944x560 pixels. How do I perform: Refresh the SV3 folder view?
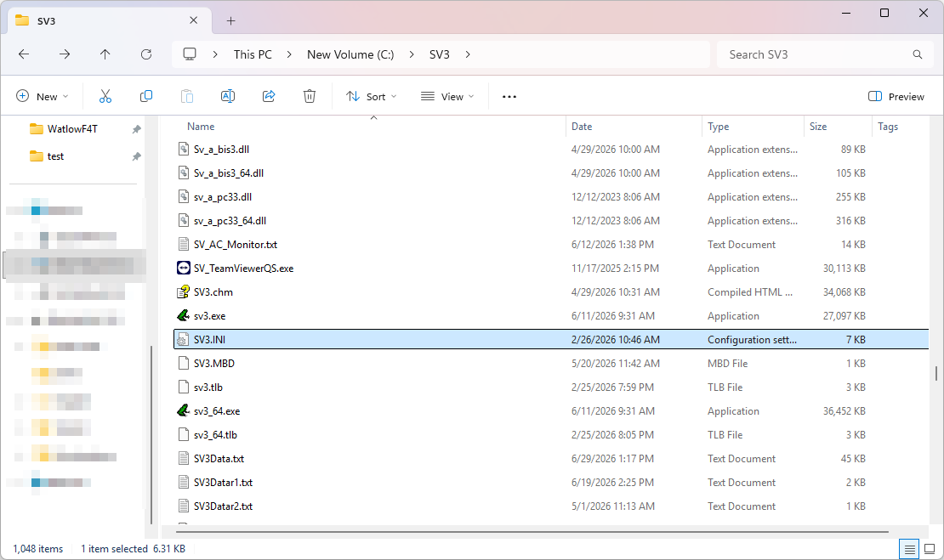tap(146, 54)
